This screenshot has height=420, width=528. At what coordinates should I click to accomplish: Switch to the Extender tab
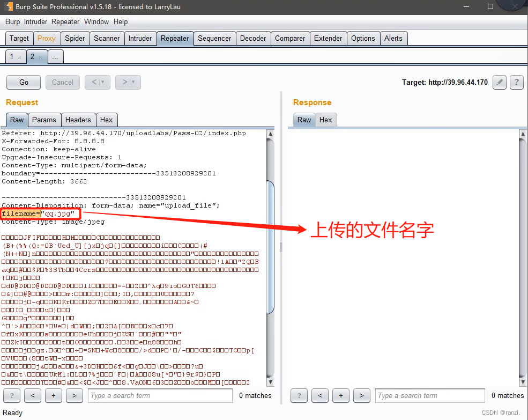coord(328,39)
